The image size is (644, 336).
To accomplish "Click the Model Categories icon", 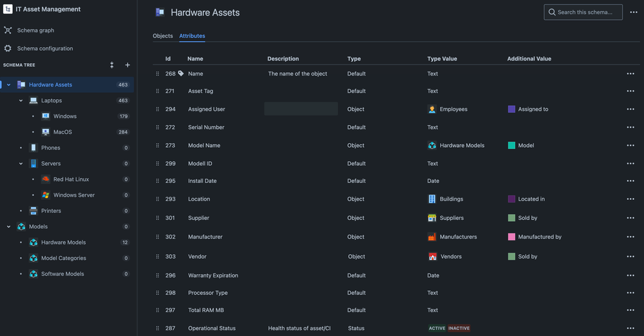I will [34, 258].
